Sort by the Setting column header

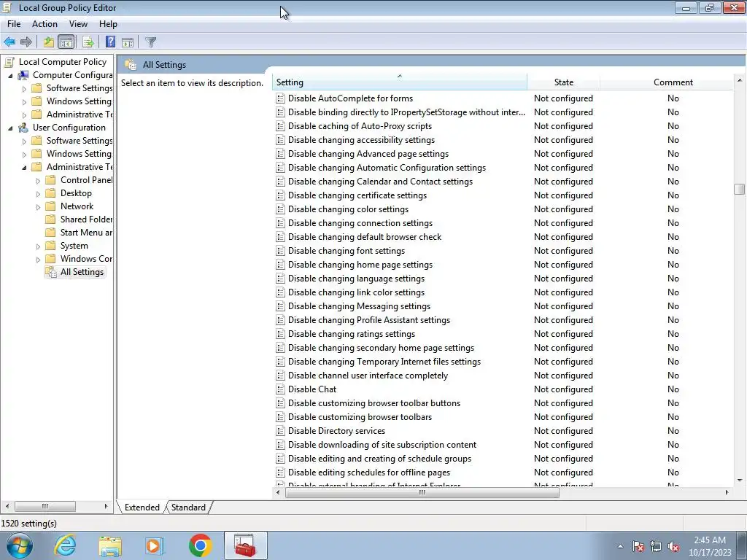(x=400, y=82)
